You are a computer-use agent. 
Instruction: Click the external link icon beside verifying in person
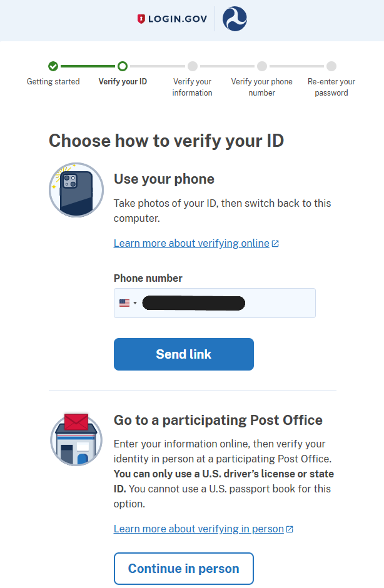click(x=289, y=528)
